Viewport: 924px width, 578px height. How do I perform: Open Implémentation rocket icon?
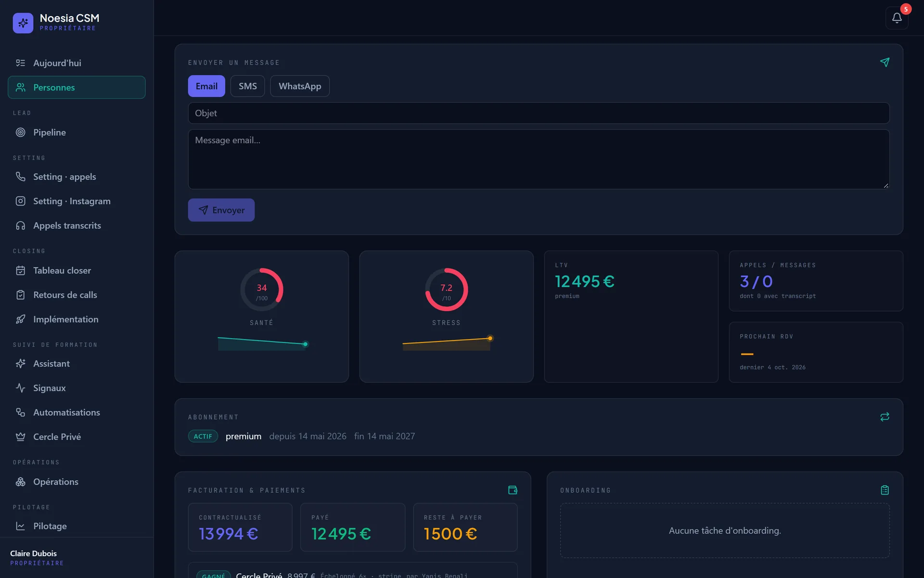(x=20, y=319)
